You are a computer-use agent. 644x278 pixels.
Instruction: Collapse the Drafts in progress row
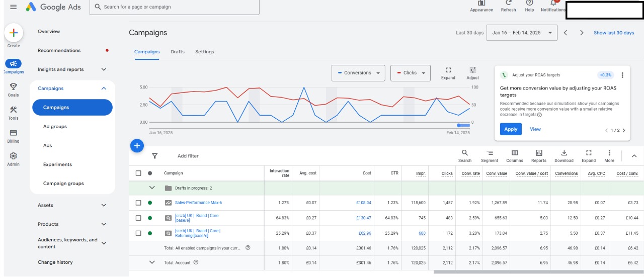point(152,188)
